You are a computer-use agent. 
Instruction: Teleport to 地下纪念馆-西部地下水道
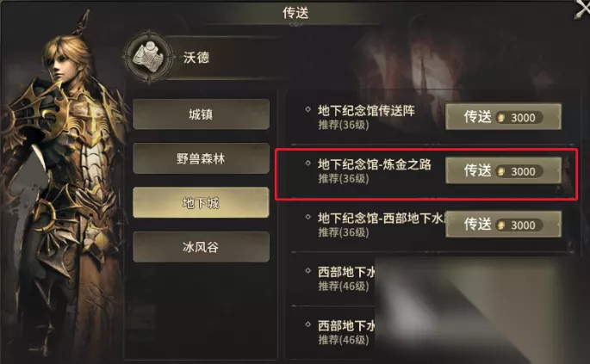tap(504, 225)
